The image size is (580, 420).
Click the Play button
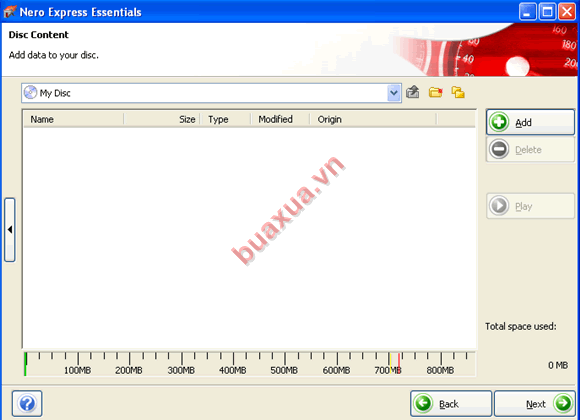tap(530, 206)
